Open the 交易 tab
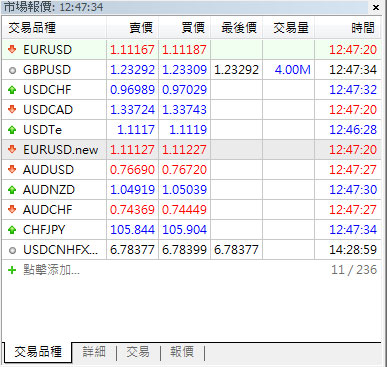 [x=138, y=352]
